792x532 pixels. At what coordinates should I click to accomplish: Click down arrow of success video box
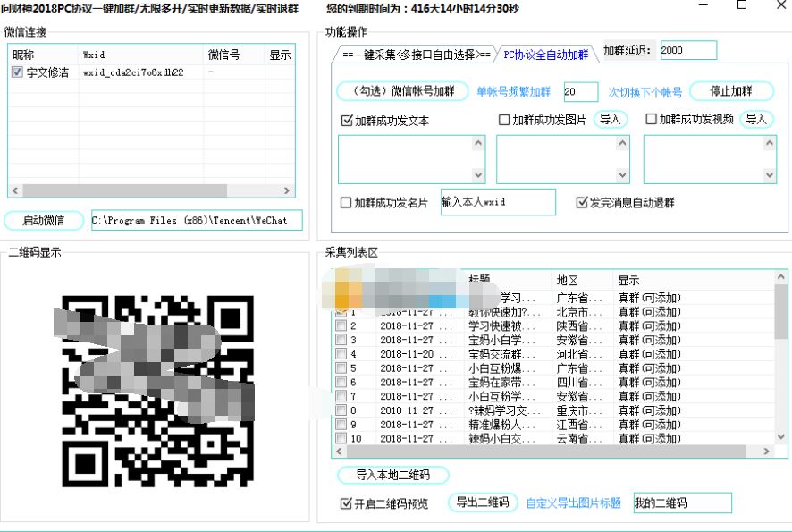770,175
